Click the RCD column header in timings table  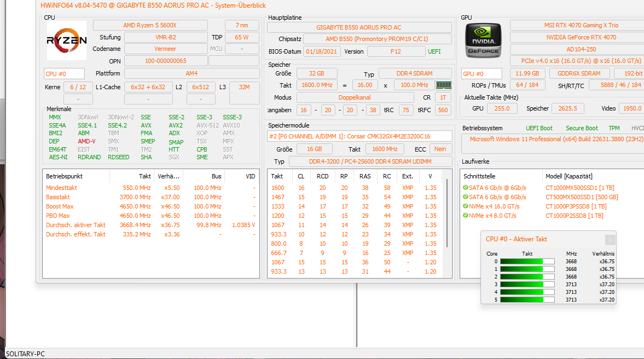pos(322,176)
